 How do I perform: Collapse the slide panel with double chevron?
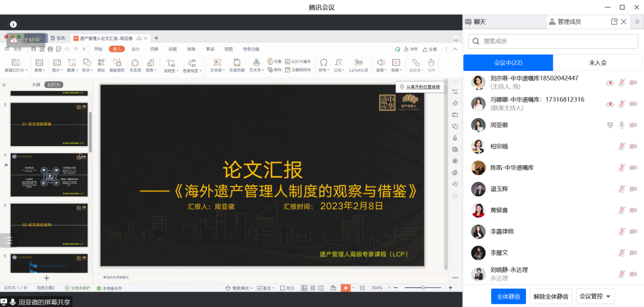(4, 85)
